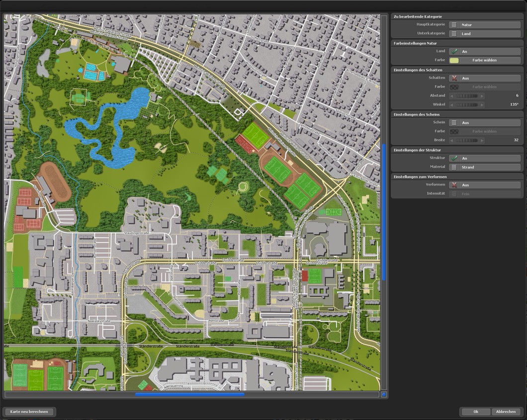Click the red X icon next to Verformen
Viewport: 527px width, 420px height.
(454, 184)
